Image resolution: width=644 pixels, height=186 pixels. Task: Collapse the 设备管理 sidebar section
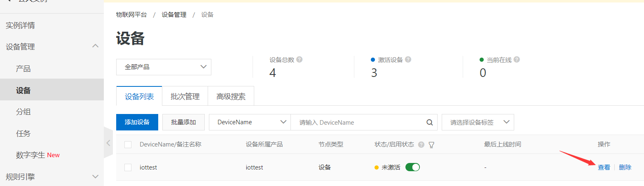click(95, 46)
